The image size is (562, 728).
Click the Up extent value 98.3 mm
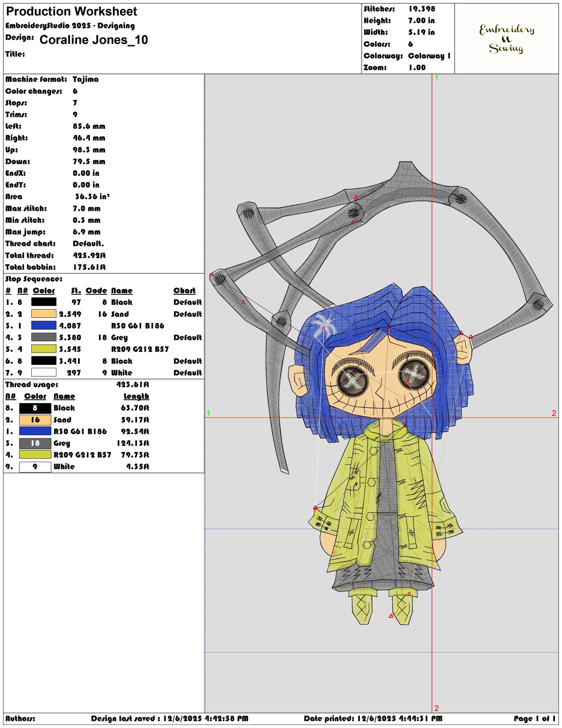click(89, 150)
